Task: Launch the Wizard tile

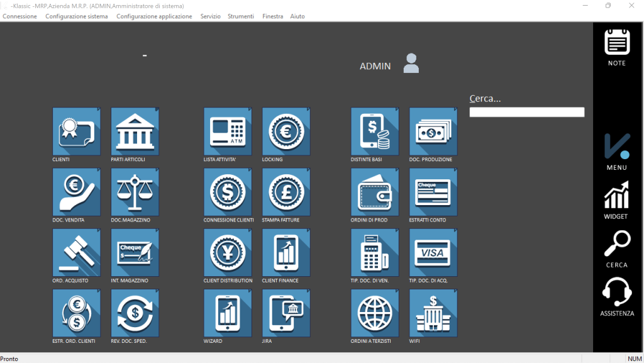Action: coord(228,313)
